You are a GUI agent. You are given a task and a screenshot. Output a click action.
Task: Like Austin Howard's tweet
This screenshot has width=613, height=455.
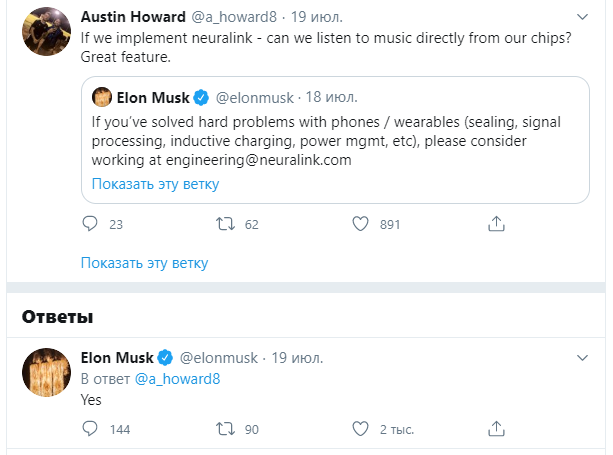click(362, 224)
